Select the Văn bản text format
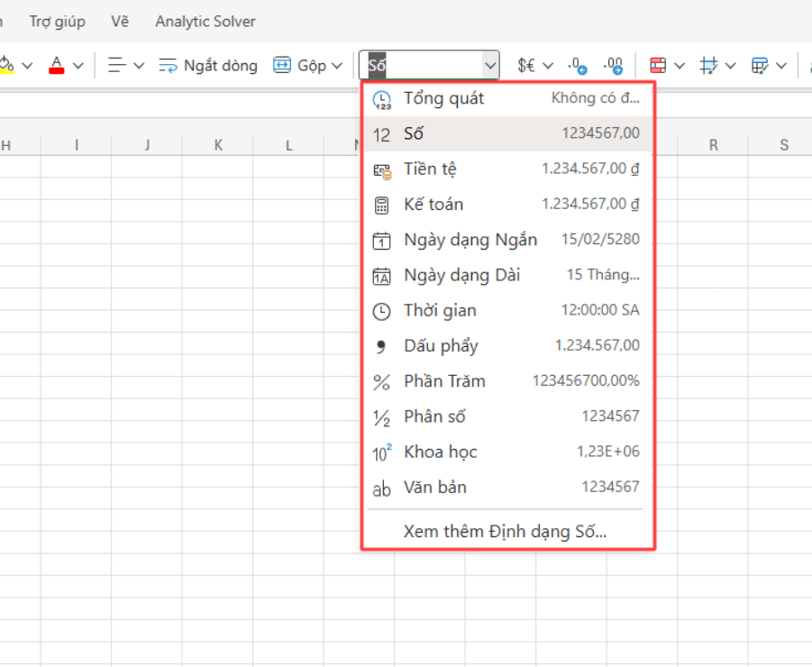 point(507,488)
